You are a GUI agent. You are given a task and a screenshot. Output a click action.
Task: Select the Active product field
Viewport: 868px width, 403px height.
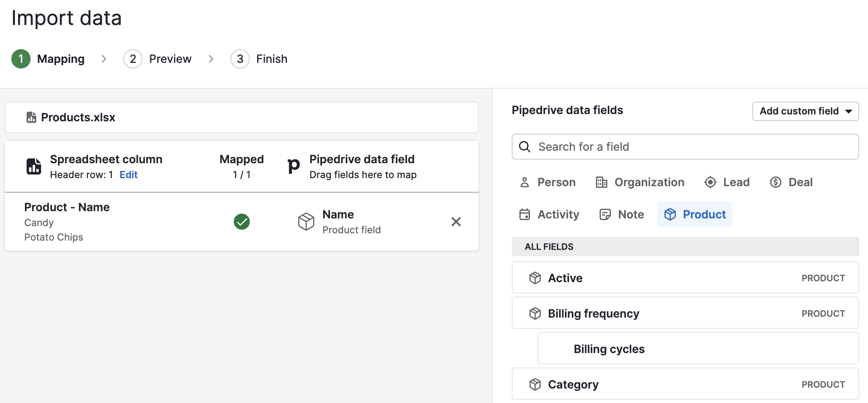tap(685, 278)
